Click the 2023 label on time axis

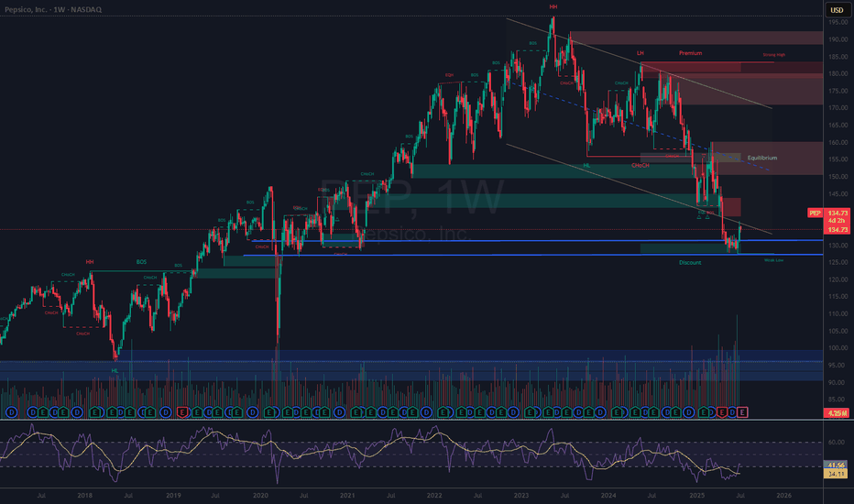click(521, 495)
